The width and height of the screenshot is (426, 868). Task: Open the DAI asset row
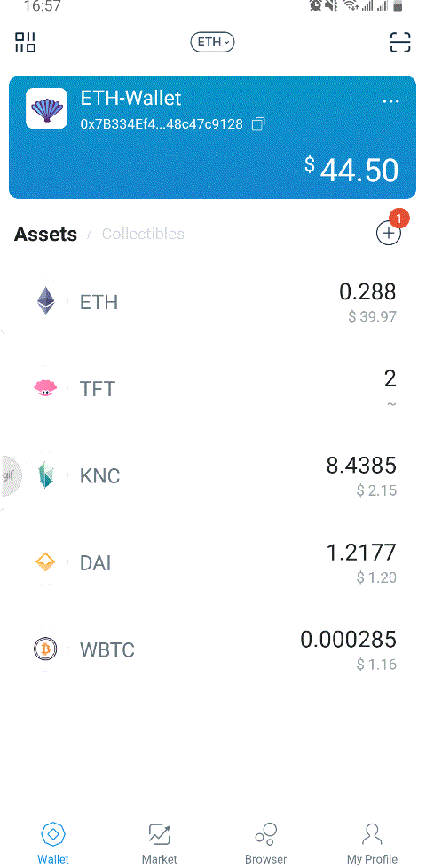[213, 563]
